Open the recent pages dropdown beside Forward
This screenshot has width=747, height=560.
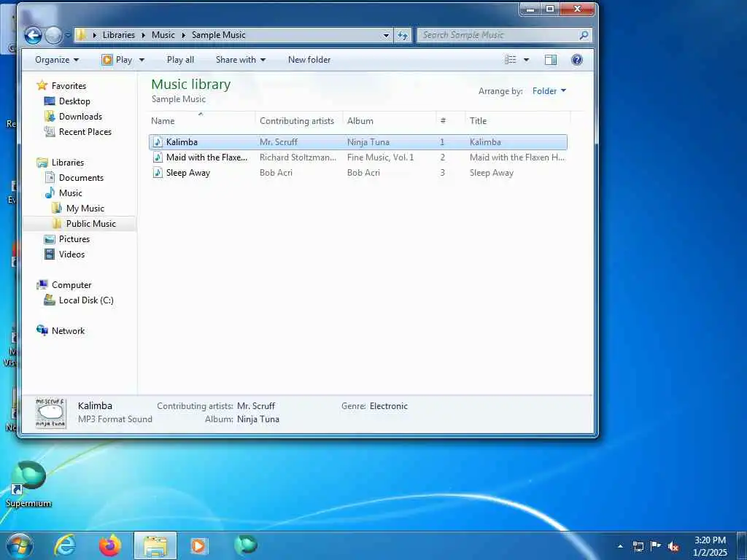click(x=67, y=35)
